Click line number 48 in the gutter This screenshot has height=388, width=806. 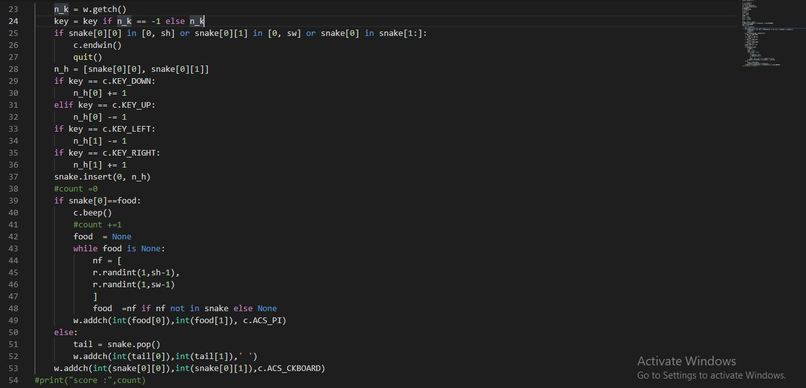13,308
